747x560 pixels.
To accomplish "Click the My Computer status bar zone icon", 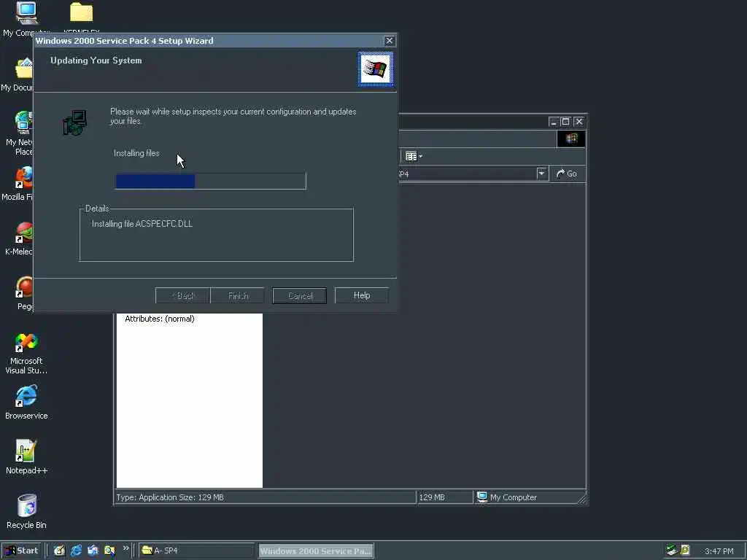I will coord(482,497).
